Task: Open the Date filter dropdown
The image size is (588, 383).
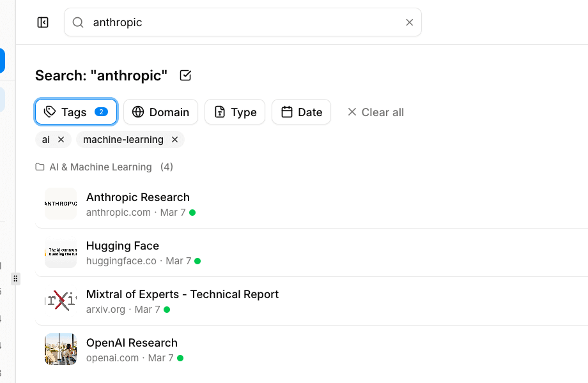Action: point(301,112)
